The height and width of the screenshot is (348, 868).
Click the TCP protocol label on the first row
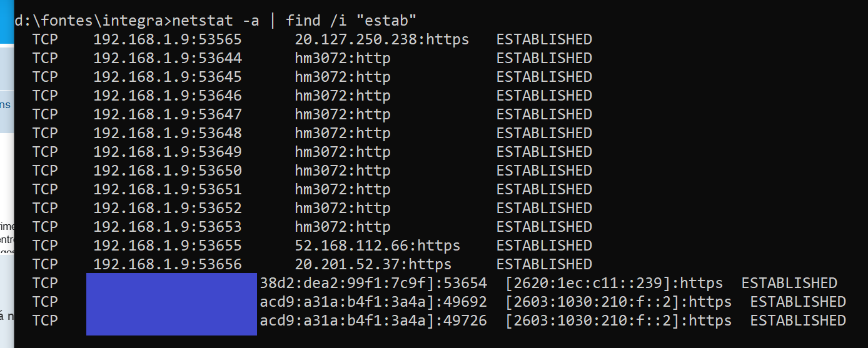tap(45, 39)
